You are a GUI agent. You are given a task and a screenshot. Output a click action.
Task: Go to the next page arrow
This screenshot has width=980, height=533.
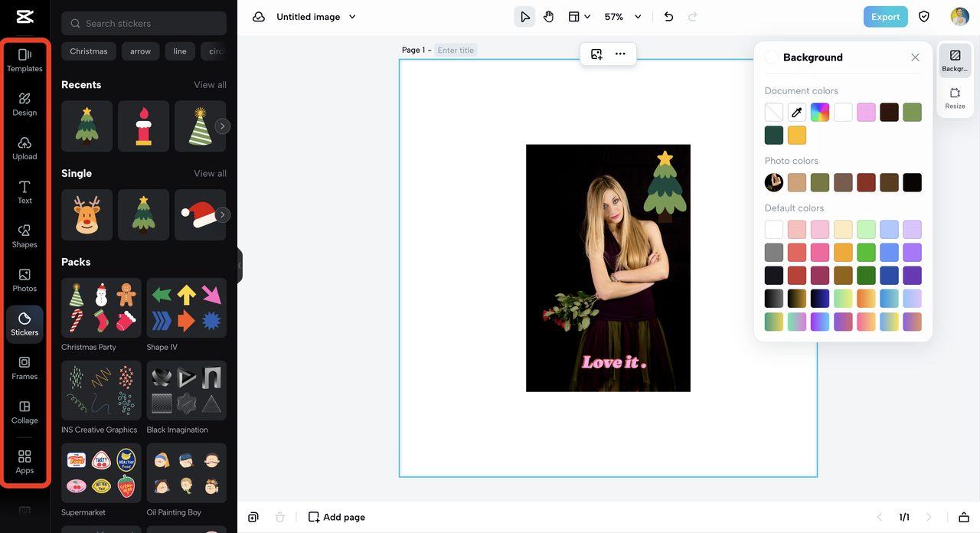[x=929, y=517]
